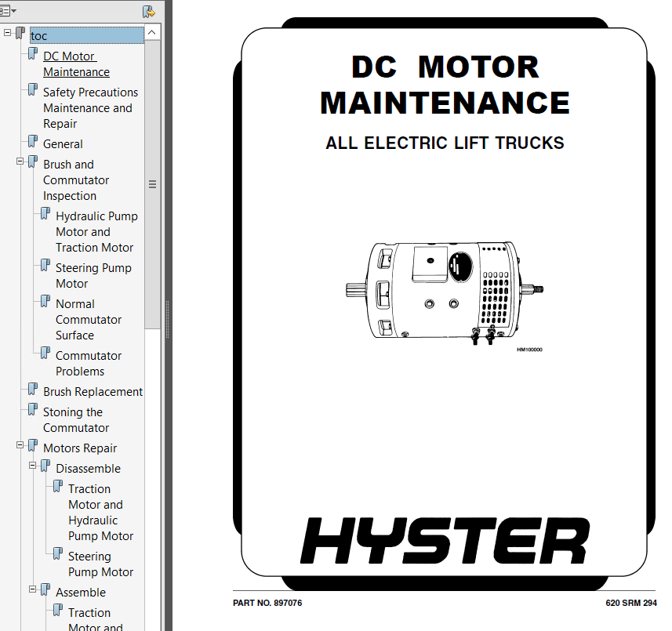The width and height of the screenshot is (672, 631).
Task: Select the Steering Pump Motor bookmark under Inspection
Action: (93, 275)
